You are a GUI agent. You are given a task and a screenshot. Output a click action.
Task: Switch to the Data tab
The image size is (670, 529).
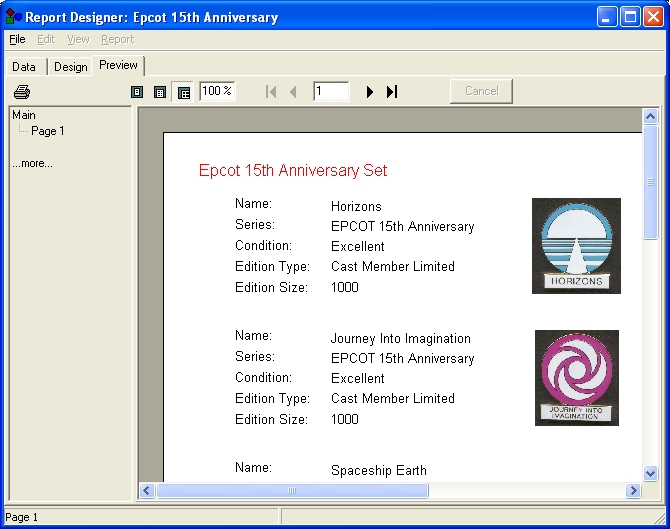point(24,67)
